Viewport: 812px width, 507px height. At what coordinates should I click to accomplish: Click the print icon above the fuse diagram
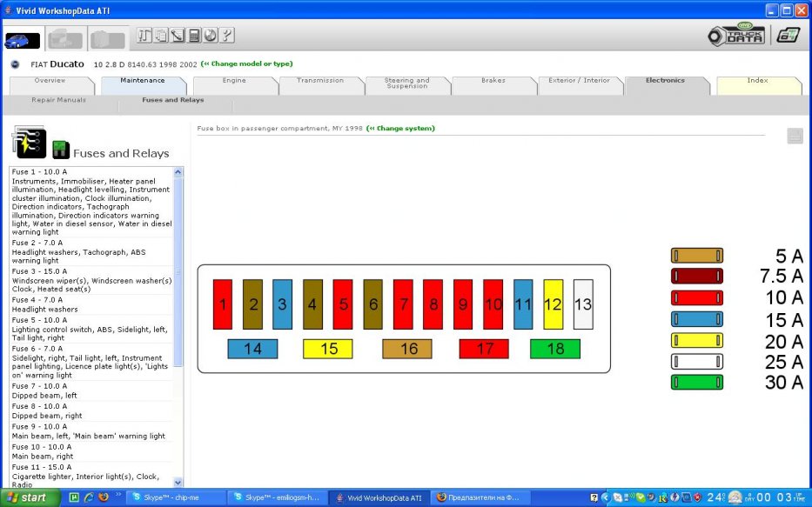click(x=795, y=136)
